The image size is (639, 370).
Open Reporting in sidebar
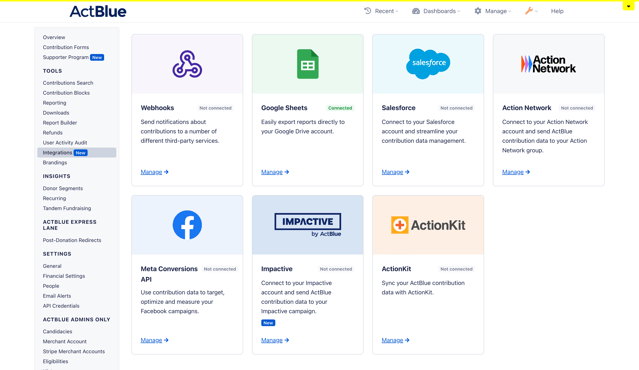click(x=54, y=103)
